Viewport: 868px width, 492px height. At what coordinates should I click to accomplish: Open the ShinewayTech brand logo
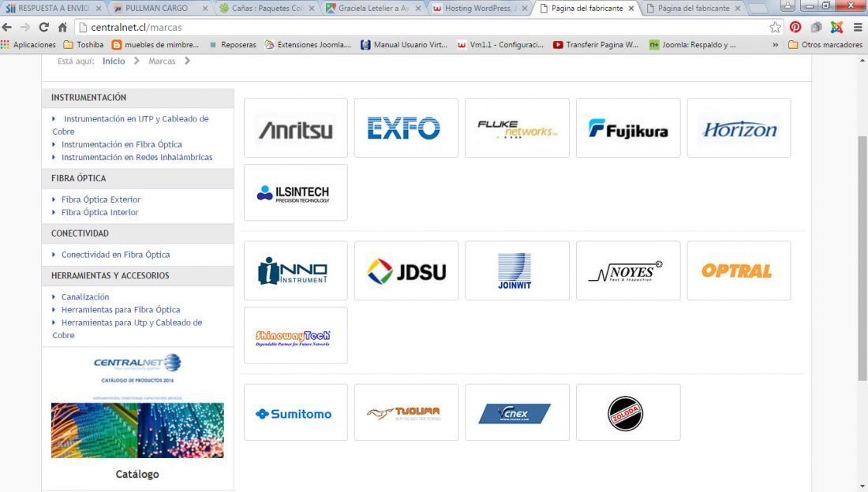[296, 335]
